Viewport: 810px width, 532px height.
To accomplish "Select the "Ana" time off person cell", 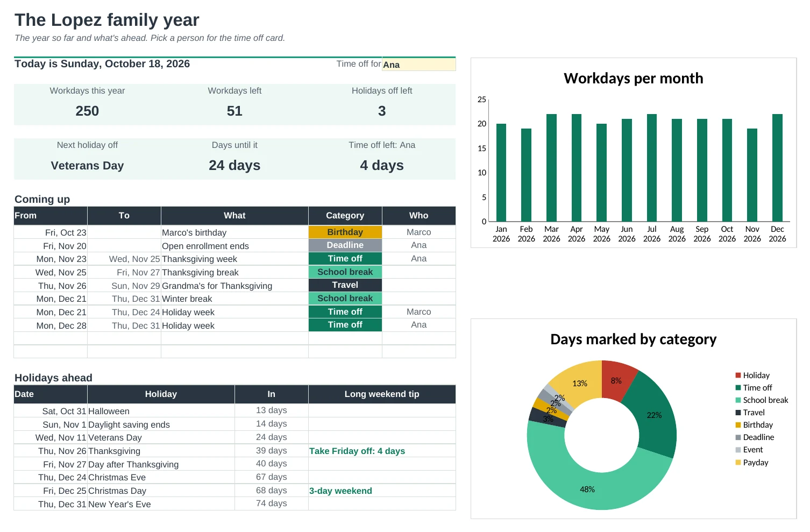I will point(418,65).
